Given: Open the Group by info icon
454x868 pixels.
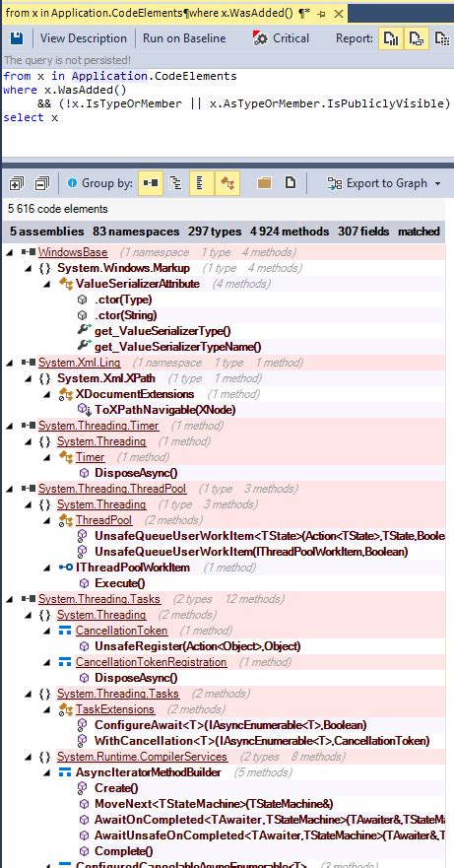Looking at the screenshot, I should [x=72, y=182].
